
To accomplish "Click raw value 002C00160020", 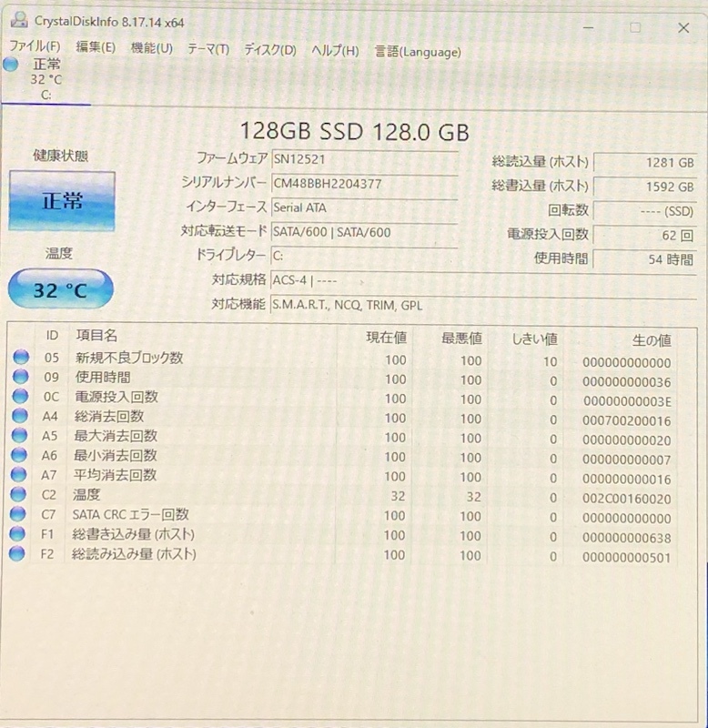I will 627,499.
